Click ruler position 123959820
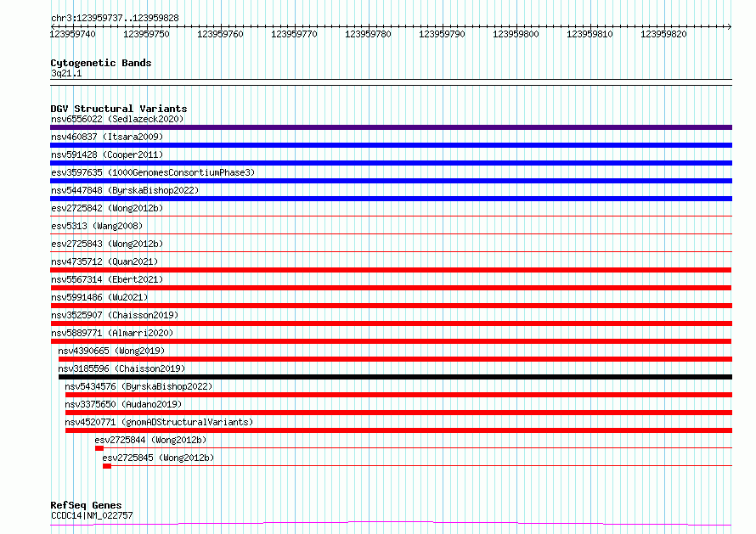 (663, 34)
